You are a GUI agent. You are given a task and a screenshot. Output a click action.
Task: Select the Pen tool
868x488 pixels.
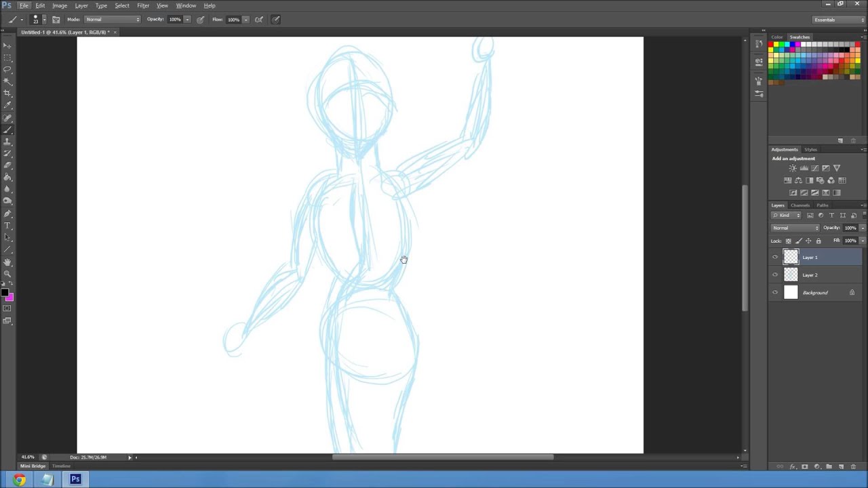[x=7, y=214]
